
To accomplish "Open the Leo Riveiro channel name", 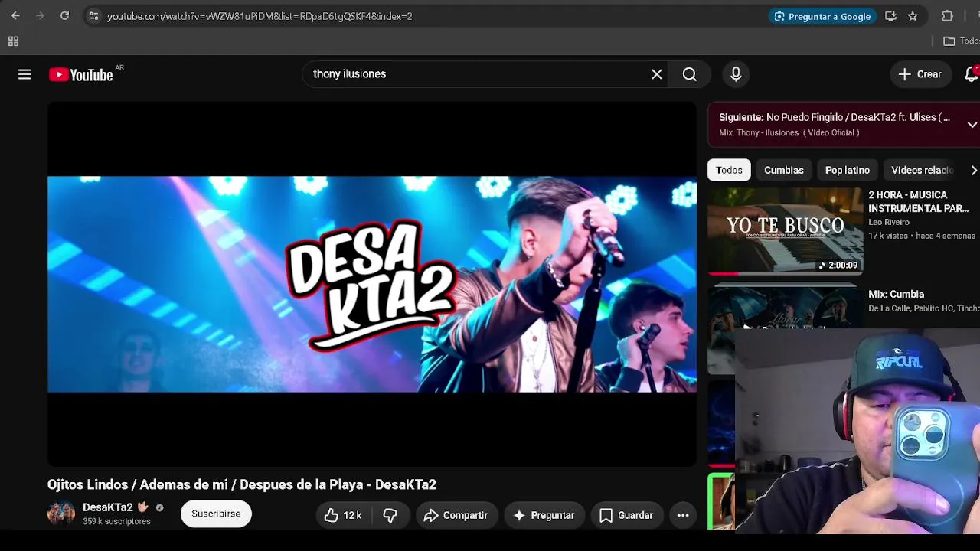I will (x=889, y=222).
